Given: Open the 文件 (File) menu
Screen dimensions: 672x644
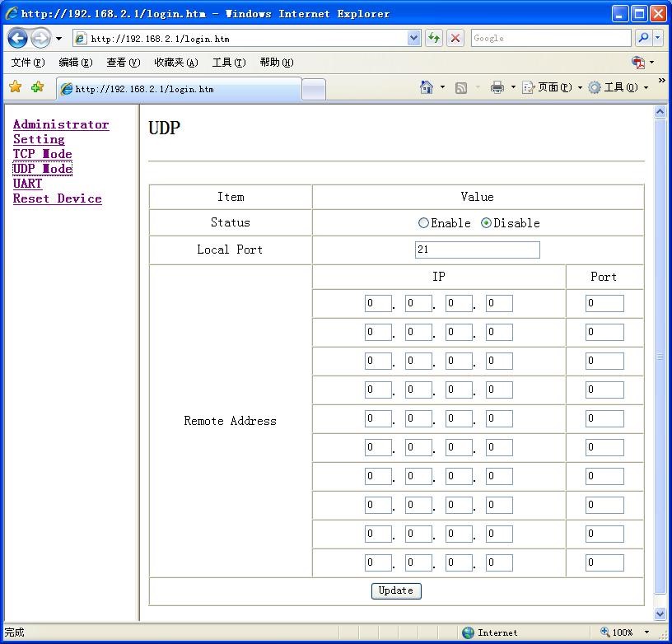Looking at the screenshot, I should (27, 63).
